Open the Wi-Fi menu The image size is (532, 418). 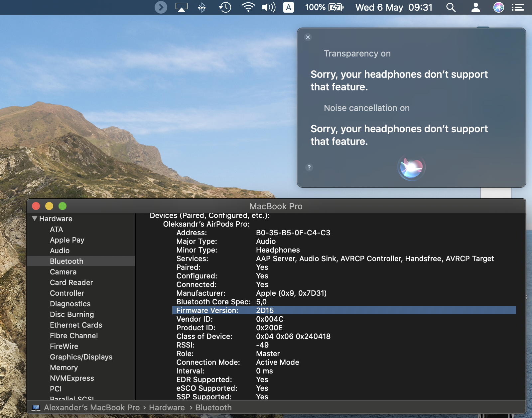point(248,7)
